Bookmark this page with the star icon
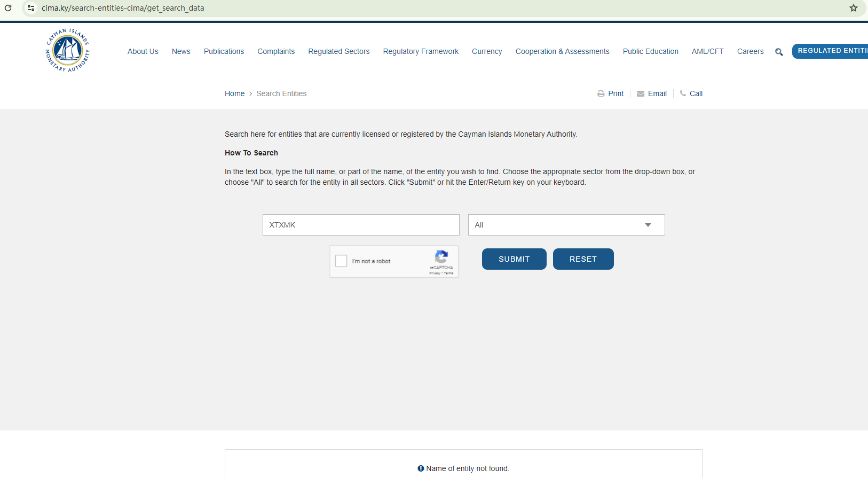Image resolution: width=868 pixels, height=478 pixels. (854, 8)
